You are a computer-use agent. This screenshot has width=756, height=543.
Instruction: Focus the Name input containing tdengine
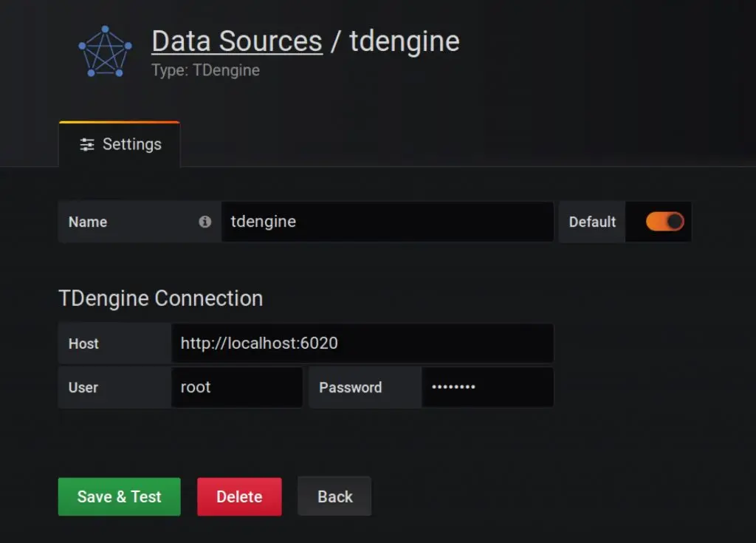point(387,222)
